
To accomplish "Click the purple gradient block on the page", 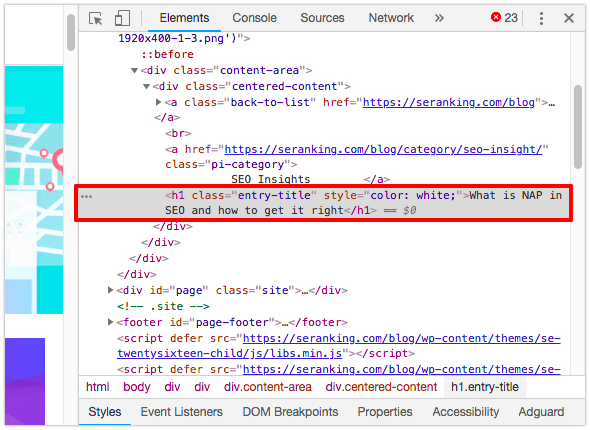I will 25,381.
